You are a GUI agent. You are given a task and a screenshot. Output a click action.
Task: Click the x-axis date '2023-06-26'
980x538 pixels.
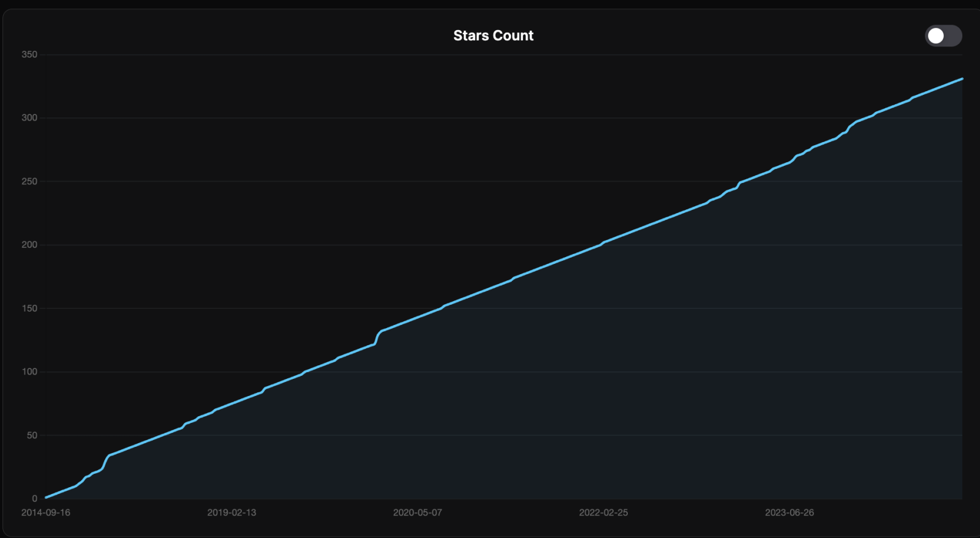coord(790,512)
